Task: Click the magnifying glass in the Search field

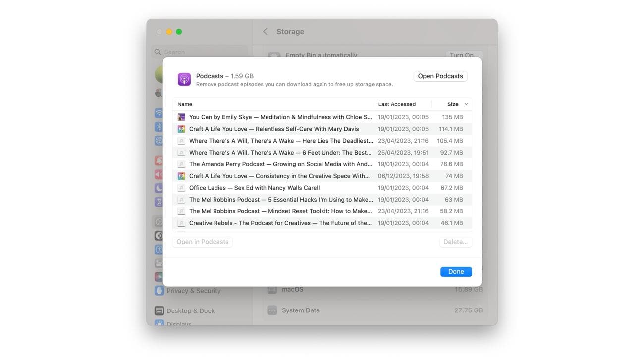Action: click(157, 52)
